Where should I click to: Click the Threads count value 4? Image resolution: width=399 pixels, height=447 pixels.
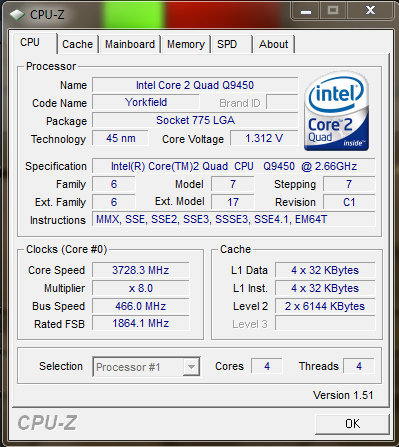point(359,366)
